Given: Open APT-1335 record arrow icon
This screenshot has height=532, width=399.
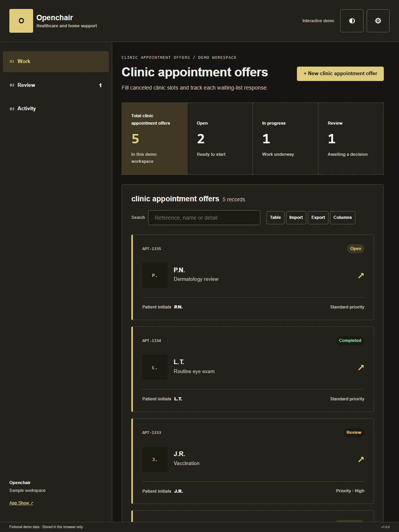Looking at the screenshot, I should tap(361, 275).
